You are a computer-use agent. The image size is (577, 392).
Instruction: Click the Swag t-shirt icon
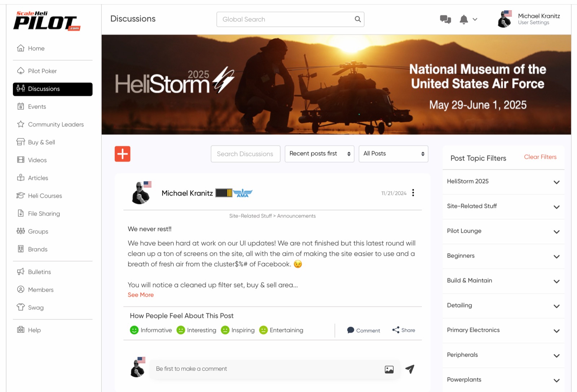point(21,308)
